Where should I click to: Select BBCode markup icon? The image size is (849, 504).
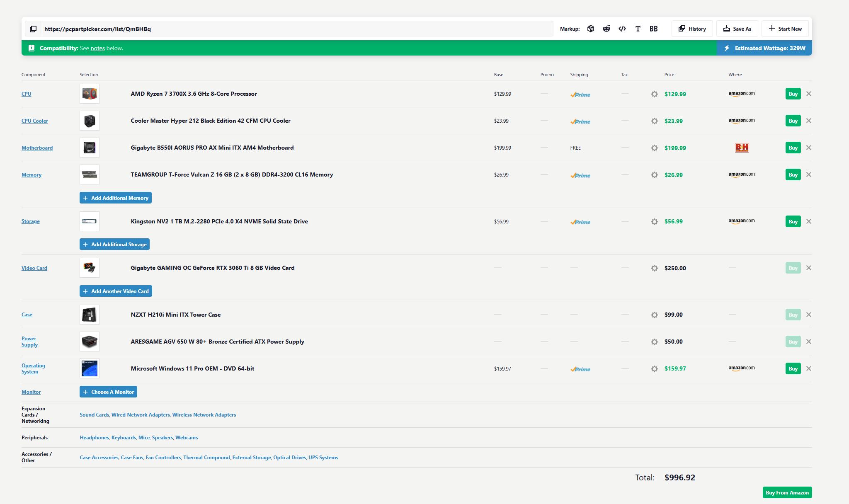(x=654, y=29)
